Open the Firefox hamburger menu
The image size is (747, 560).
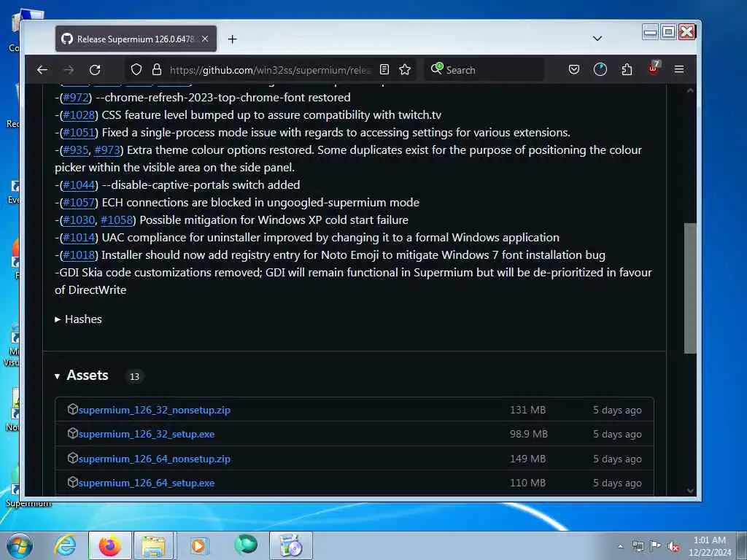[x=679, y=69]
